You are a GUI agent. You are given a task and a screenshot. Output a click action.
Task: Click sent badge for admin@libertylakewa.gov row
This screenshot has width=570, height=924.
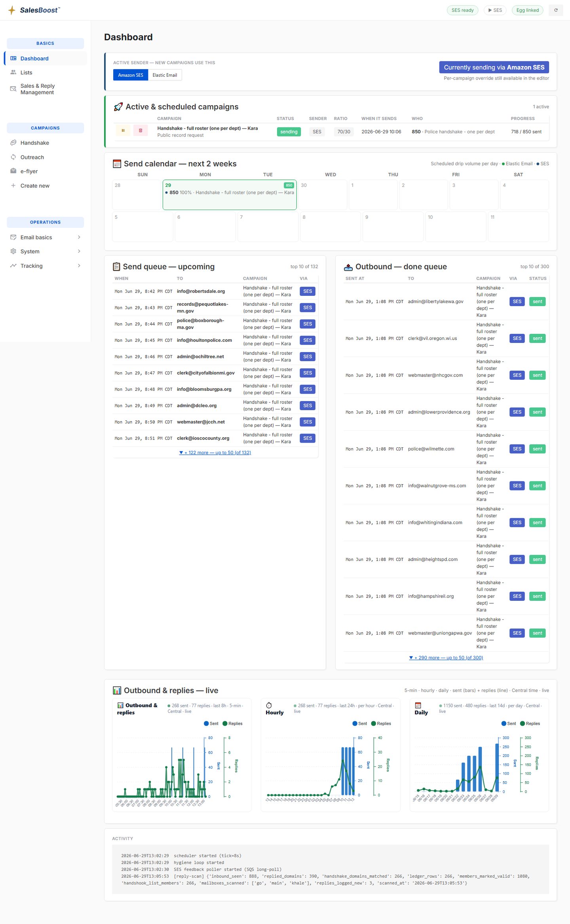[x=537, y=301]
